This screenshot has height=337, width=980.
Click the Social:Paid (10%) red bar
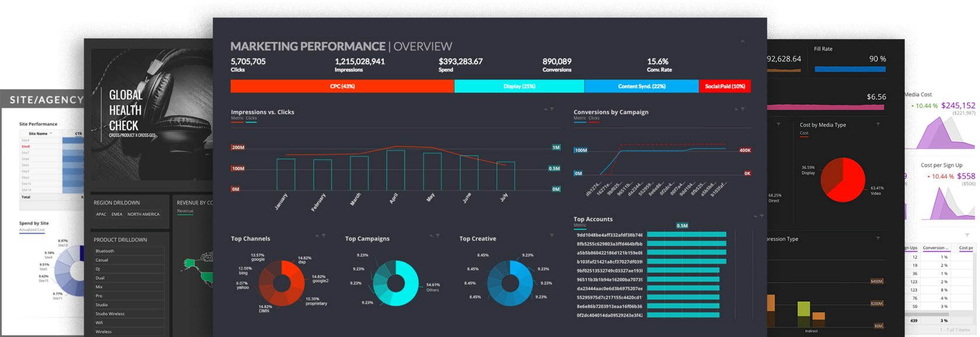724,86
